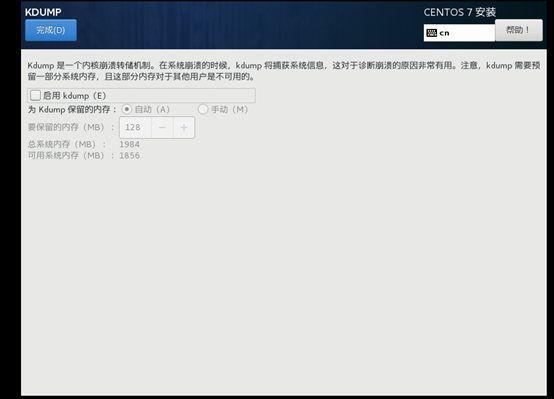Click the available memory value 1856
The image size is (554, 399).
[129, 156]
